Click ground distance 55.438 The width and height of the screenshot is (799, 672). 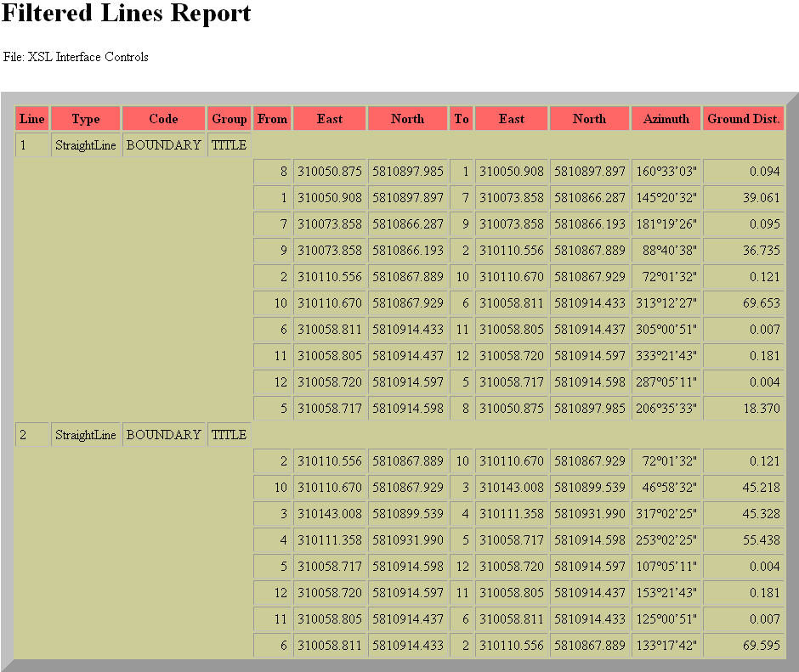point(744,540)
